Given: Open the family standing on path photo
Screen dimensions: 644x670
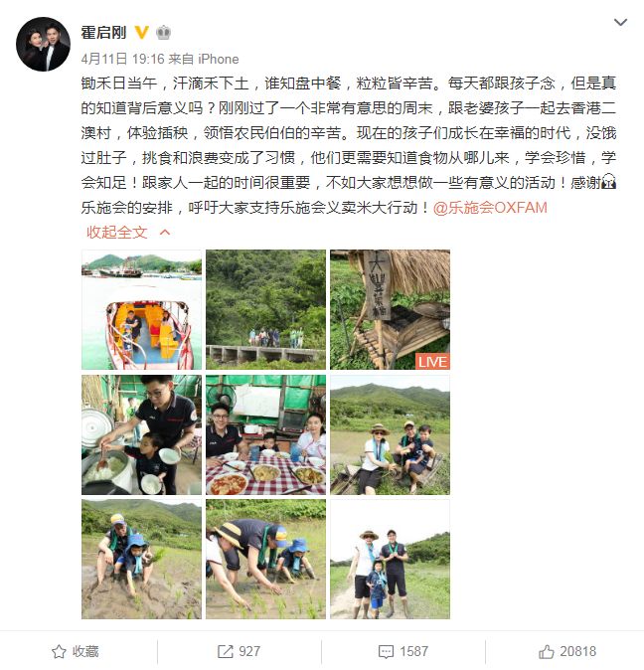Looking at the screenshot, I should pyautogui.click(x=390, y=560).
